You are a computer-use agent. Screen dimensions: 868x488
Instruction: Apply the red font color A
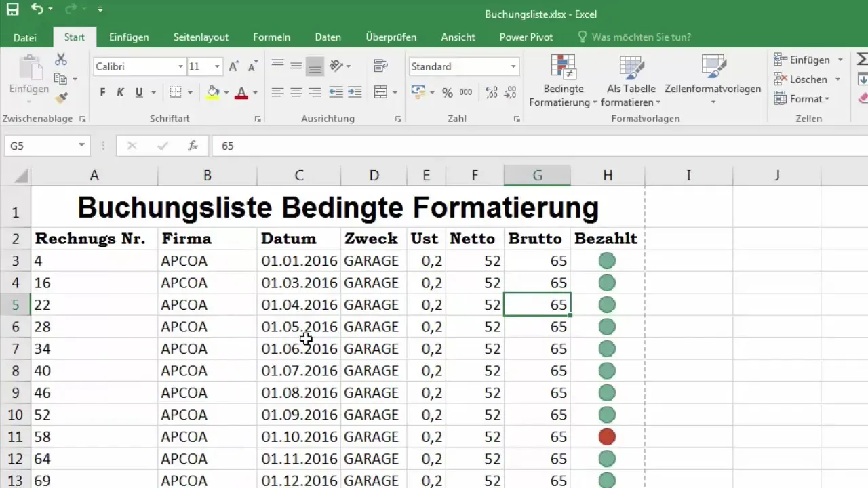click(241, 92)
